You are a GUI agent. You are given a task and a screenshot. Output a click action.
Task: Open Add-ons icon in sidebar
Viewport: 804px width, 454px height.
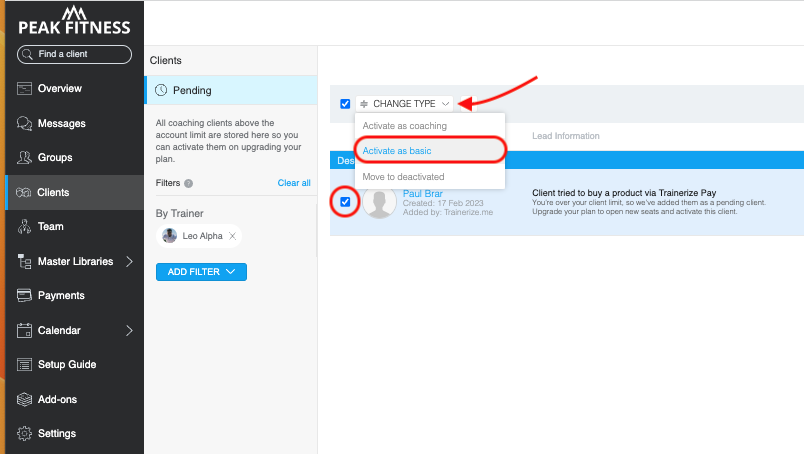pos(25,400)
